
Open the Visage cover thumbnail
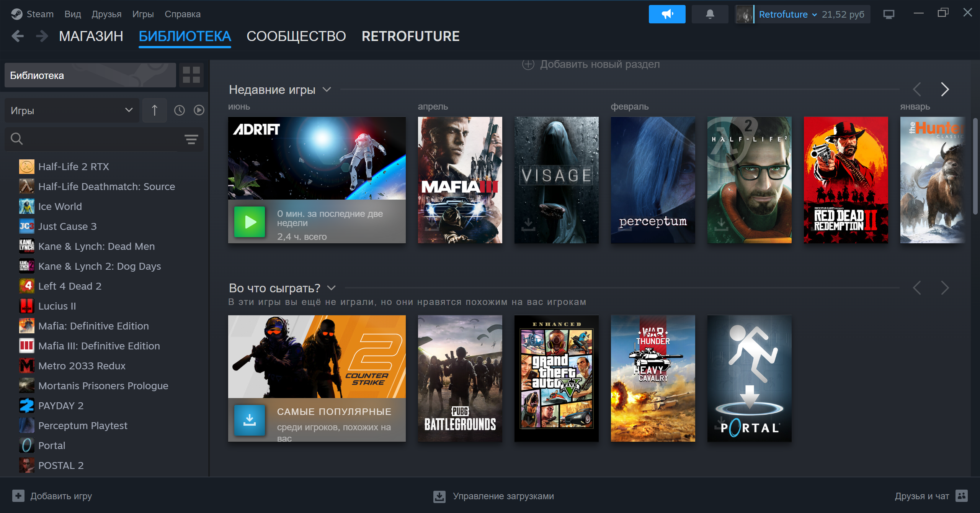click(557, 180)
